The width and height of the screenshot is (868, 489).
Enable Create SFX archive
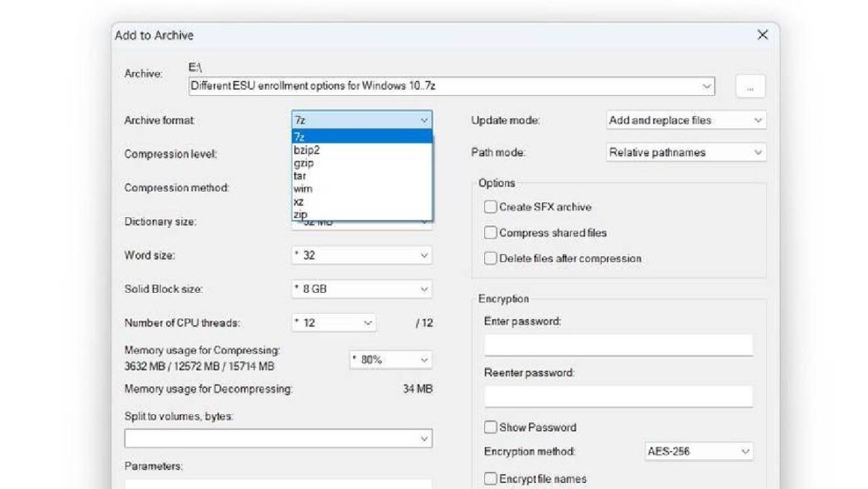click(490, 207)
